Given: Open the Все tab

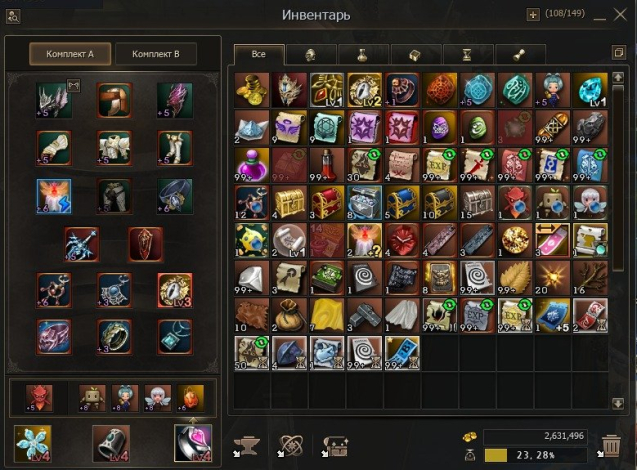Looking at the screenshot, I should point(259,54).
